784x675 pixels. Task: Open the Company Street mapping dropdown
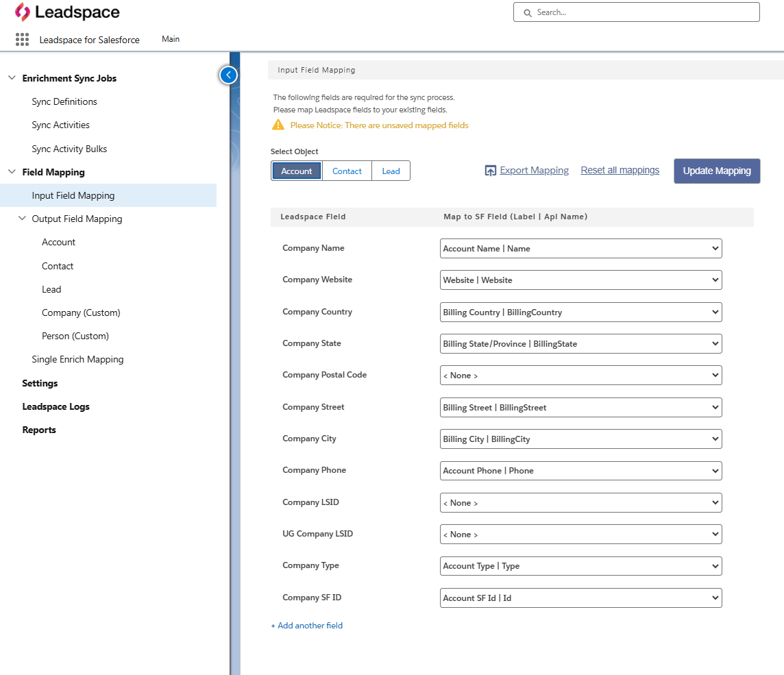[x=581, y=408]
